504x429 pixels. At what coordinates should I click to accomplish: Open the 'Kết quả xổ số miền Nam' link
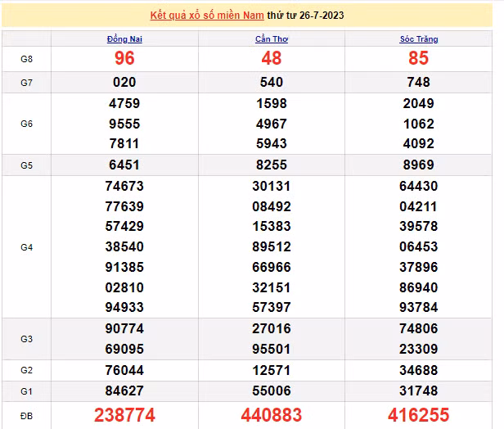(x=214, y=16)
